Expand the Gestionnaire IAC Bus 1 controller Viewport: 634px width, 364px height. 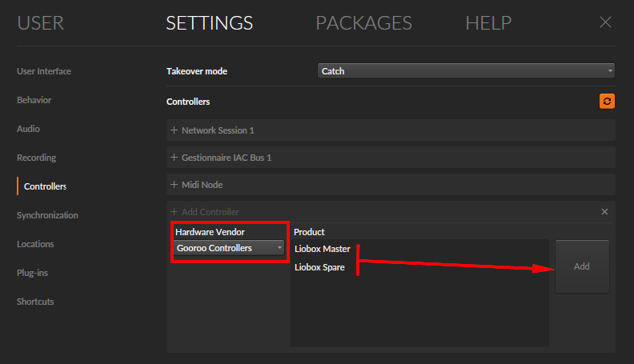[391, 157]
